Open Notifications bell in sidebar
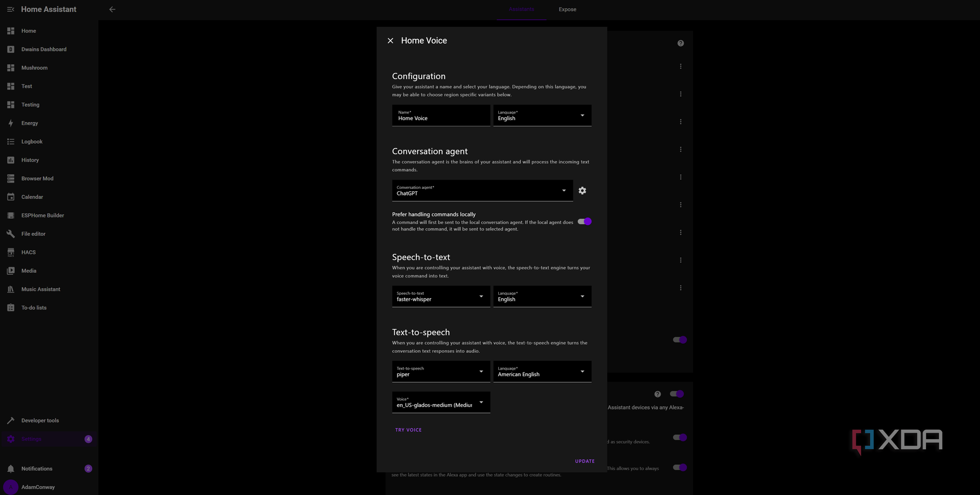 point(11,469)
